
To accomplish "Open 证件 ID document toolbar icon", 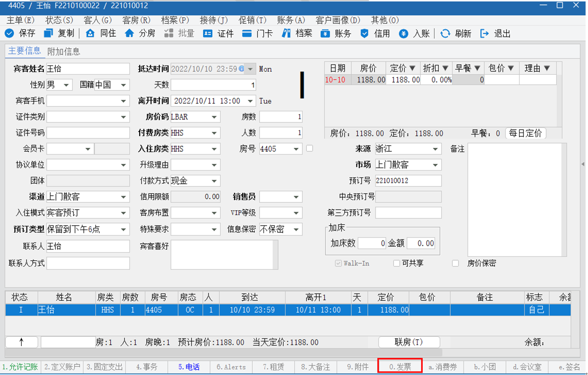I will click(208, 33).
